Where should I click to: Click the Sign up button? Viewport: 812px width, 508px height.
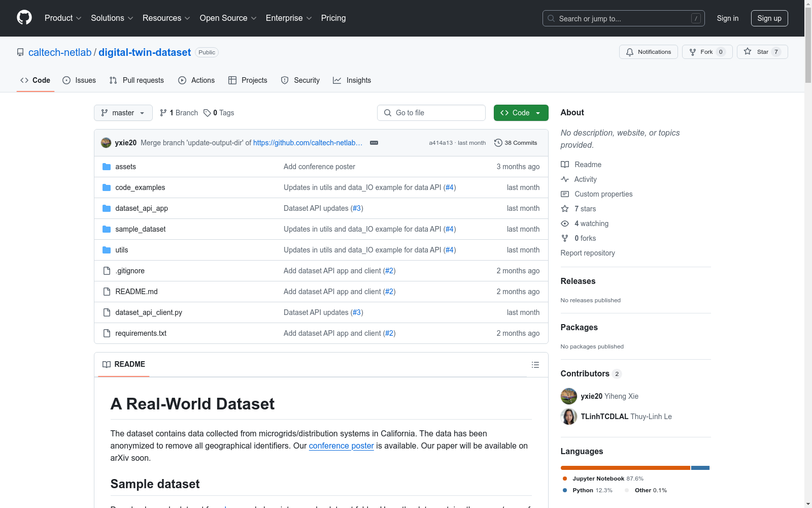769,18
